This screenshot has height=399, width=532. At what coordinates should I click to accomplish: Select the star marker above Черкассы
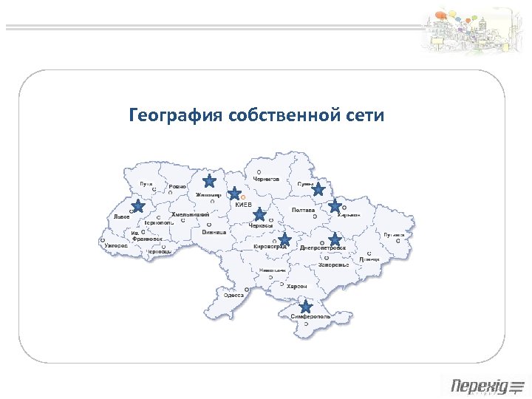pos(259,214)
